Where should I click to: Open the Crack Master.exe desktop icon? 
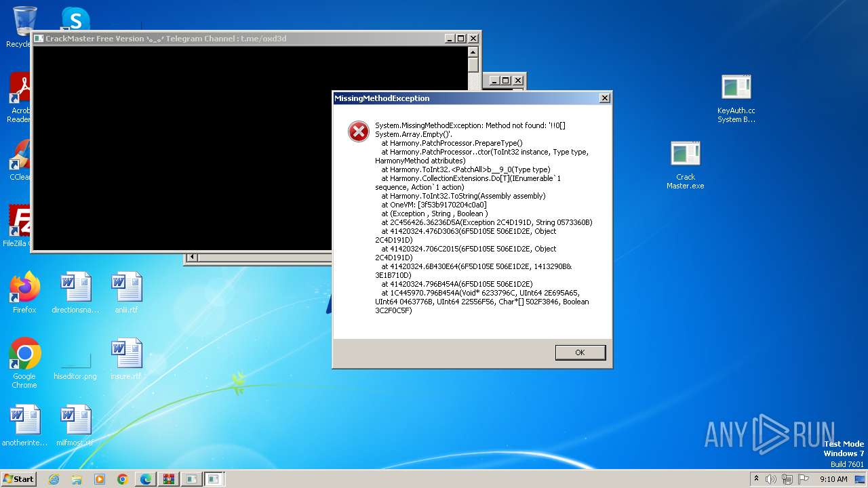tap(686, 165)
